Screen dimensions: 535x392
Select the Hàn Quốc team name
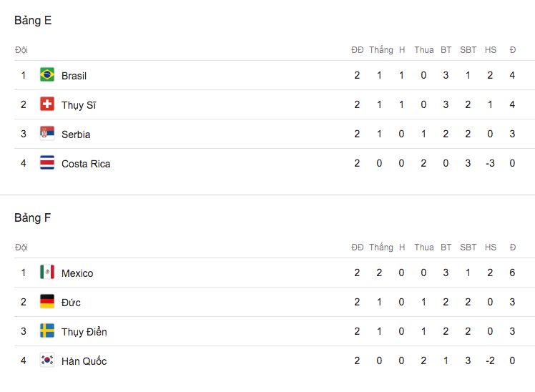pyautogui.click(x=84, y=361)
